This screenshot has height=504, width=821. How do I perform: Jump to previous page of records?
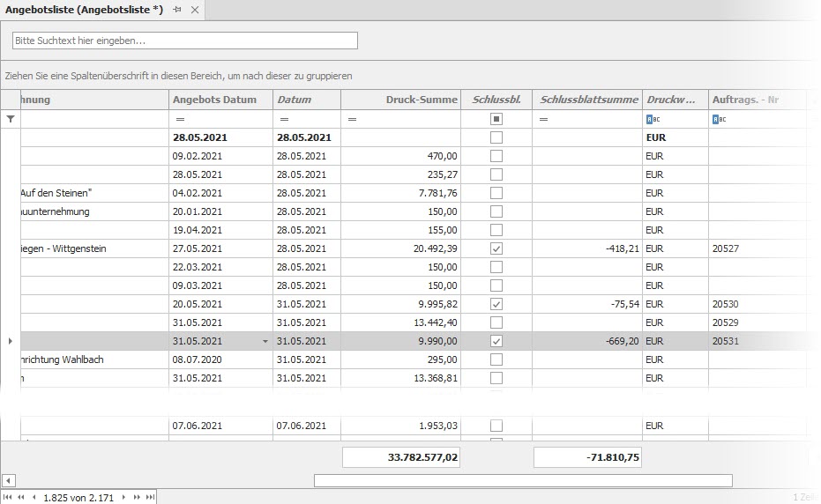pyautogui.click(x=21, y=498)
